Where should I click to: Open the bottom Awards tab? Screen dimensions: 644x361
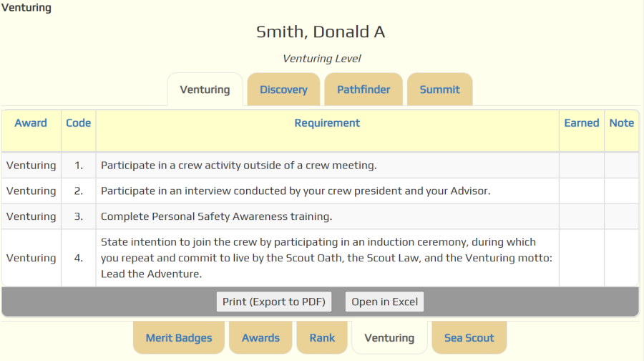[260, 337]
